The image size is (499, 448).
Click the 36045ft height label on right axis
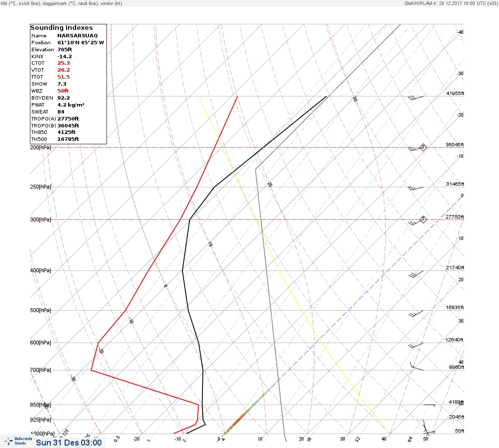click(455, 144)
